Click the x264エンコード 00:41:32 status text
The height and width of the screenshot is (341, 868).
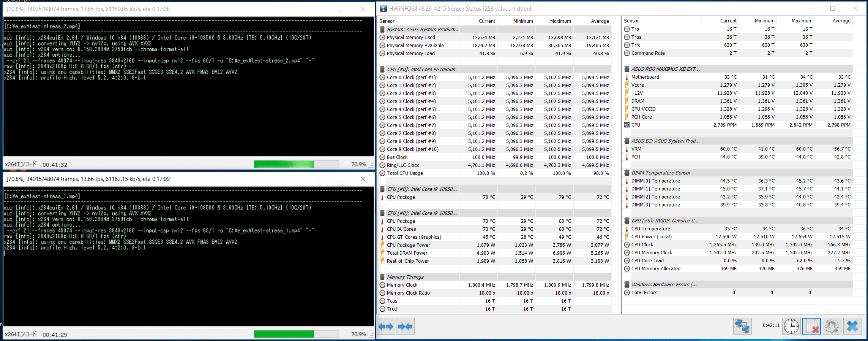tap(36, 165)
